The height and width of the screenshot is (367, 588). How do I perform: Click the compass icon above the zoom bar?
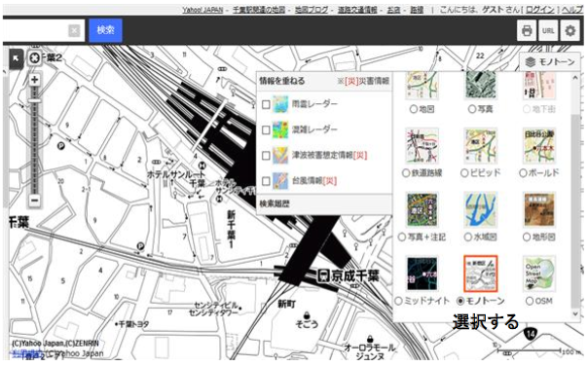pyautogui.click(x=34, y=58)
